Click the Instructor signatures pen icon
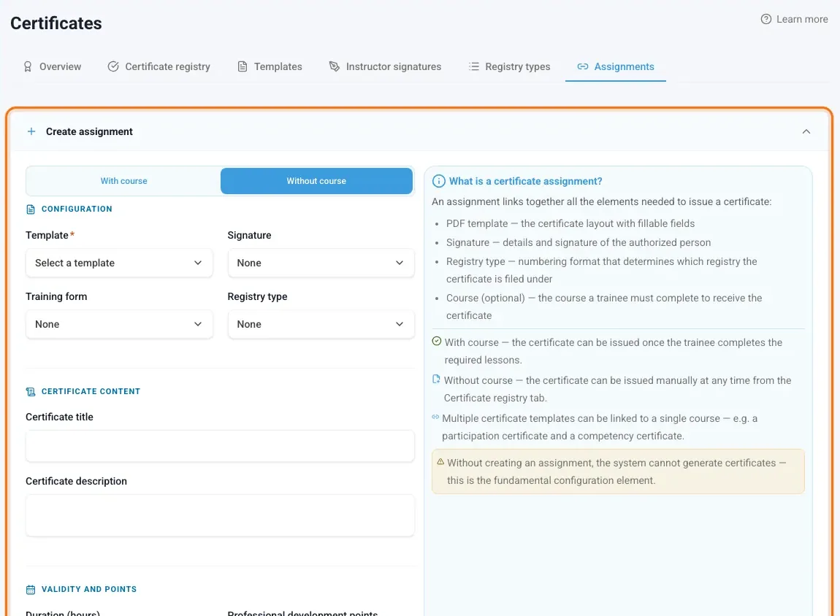 (335, 66)
